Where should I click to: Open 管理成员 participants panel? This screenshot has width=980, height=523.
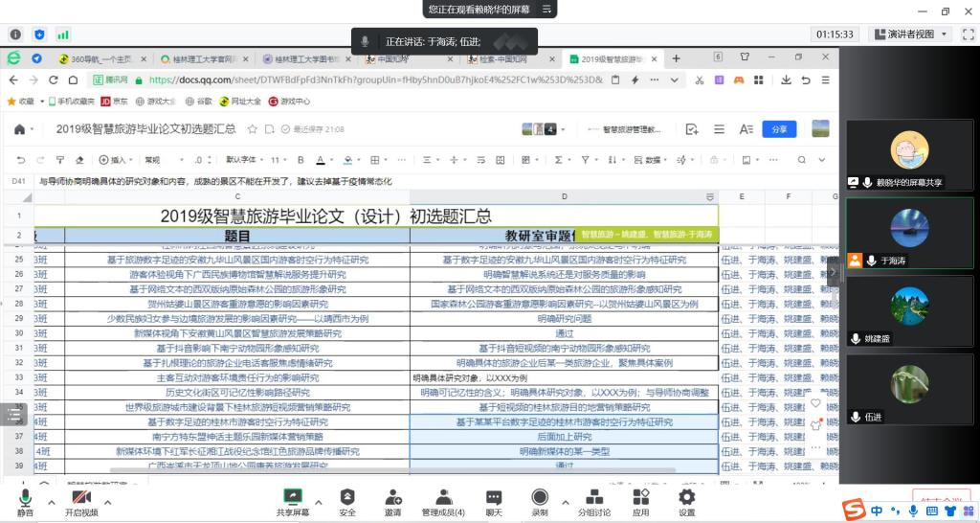pos(443,498)
